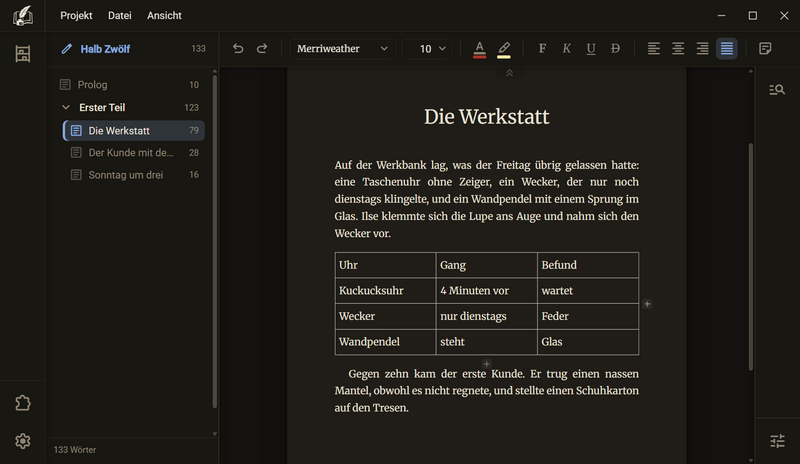Open settings gear icon
This screenshot has width=800, height=464.
click(x=22, y=441)
